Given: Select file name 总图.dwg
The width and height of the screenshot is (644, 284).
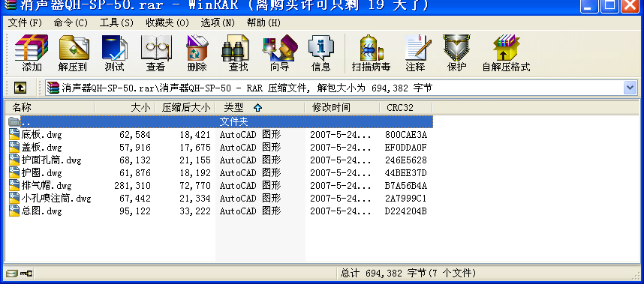Looking at the screenshot, I should point(41,211).
